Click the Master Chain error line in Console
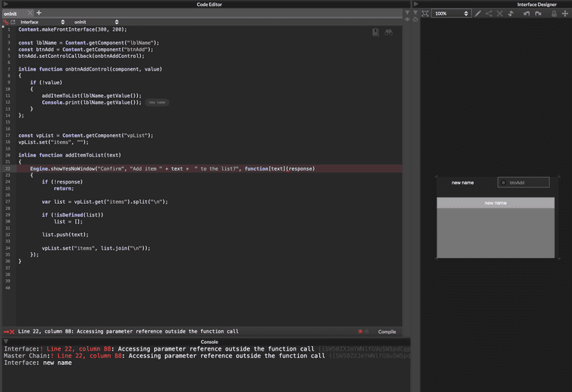Screen dimensions: 572x392 (206, 356)
